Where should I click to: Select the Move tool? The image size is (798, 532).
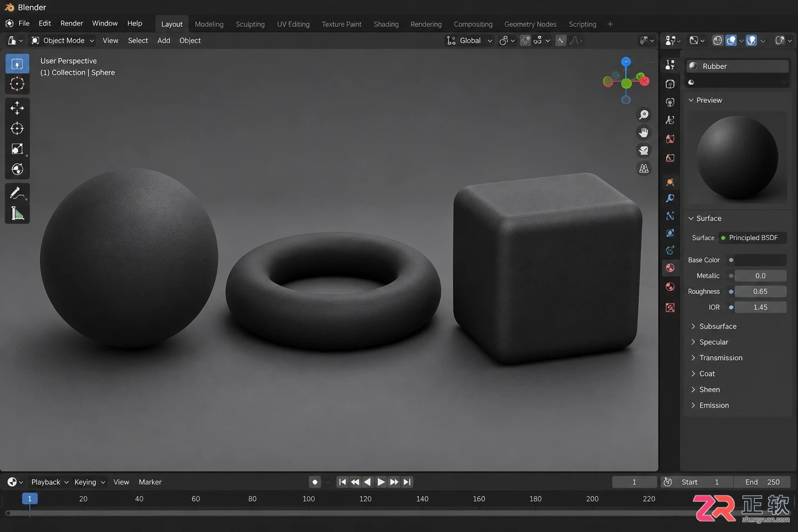click(x=17, y=108)
